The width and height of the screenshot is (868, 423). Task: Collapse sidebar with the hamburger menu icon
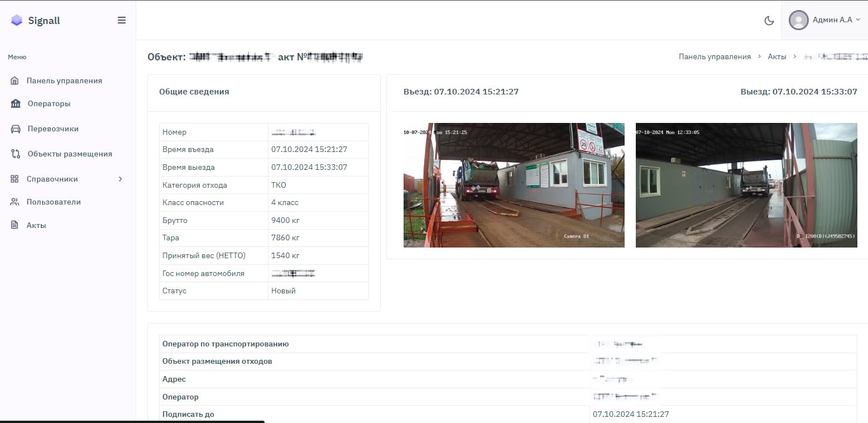(122, 20)
